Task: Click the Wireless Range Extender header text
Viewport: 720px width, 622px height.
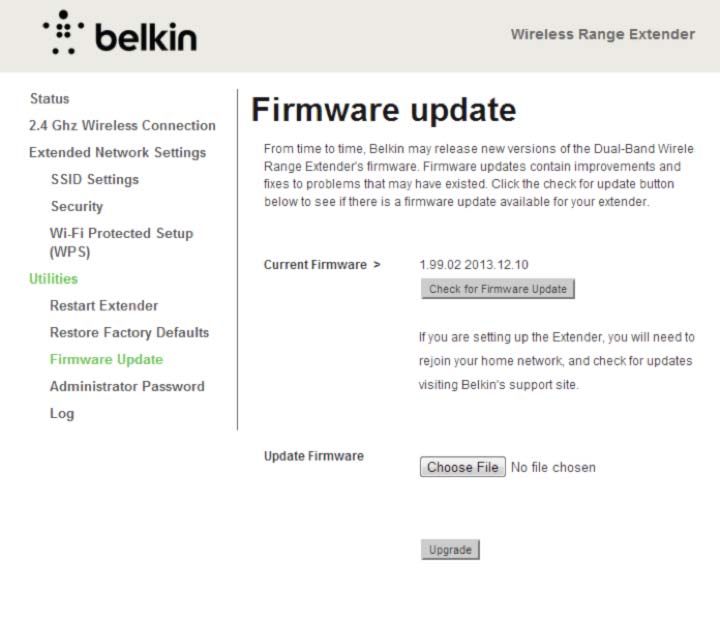Action: coord(603,34)
